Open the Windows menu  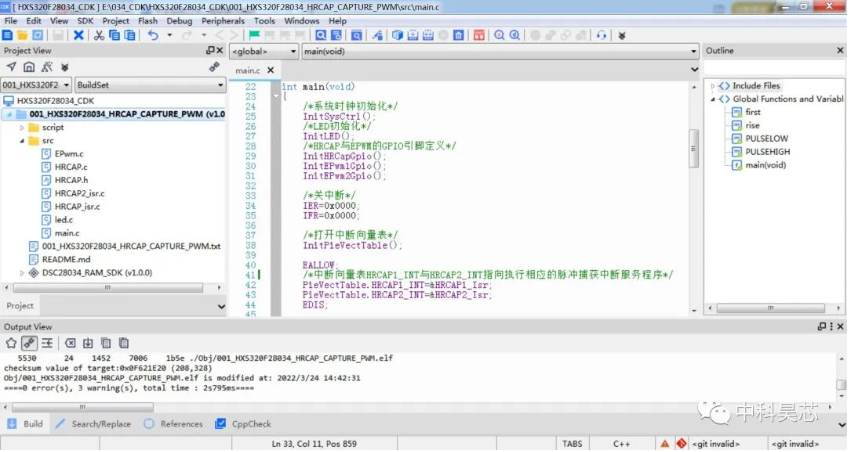[x=301, y=21]
